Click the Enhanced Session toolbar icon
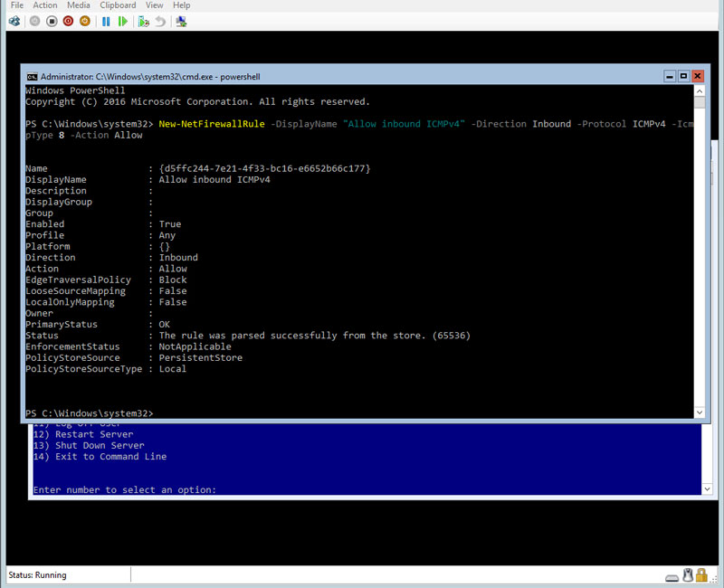Image resolution: width=724 pixels, height=588 pixels. [182, 21]
